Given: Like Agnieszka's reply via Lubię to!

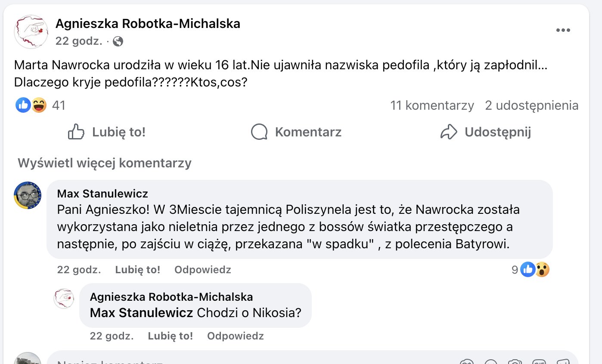Looking at the screenshot, I should click(x=170, y=336).
